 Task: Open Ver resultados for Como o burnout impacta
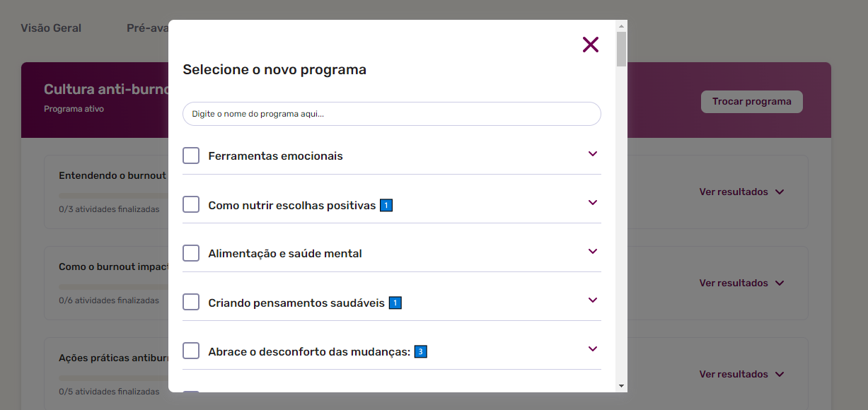(x=741, y=283)
